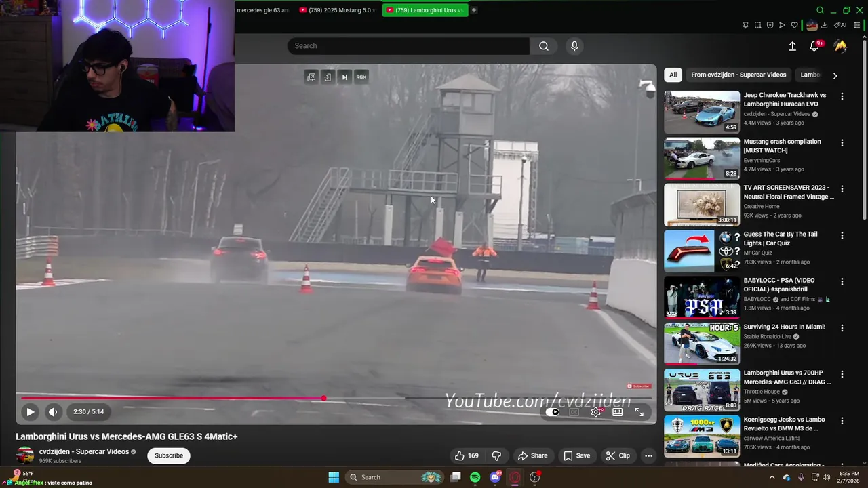
Task: Toggle the RGX overlay button on video
Action: coord(361,77)
